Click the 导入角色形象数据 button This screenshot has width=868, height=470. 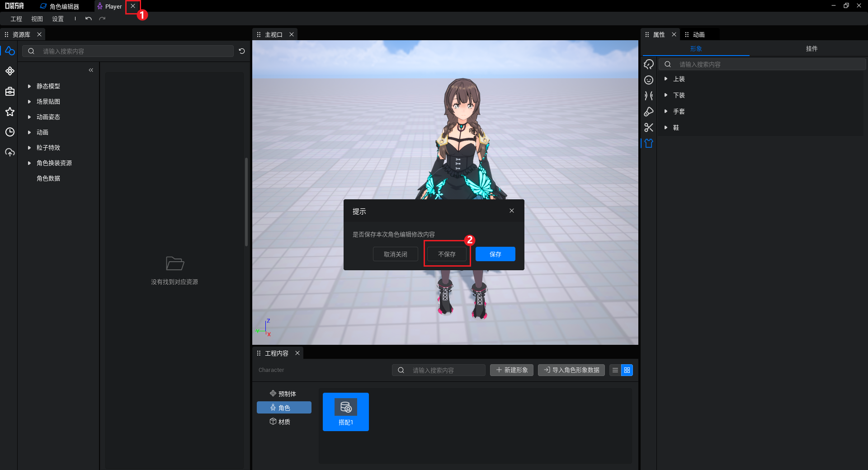click(571, 370)
